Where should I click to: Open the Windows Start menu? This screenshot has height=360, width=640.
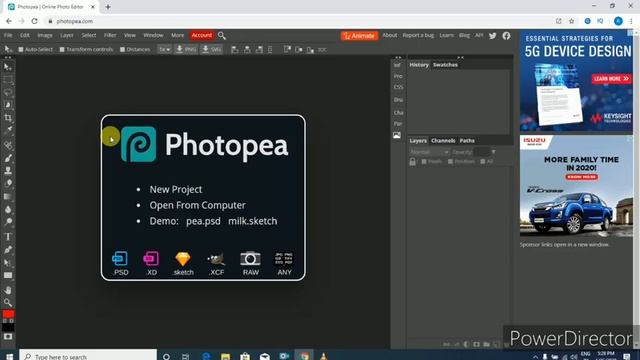pos(9,356)
